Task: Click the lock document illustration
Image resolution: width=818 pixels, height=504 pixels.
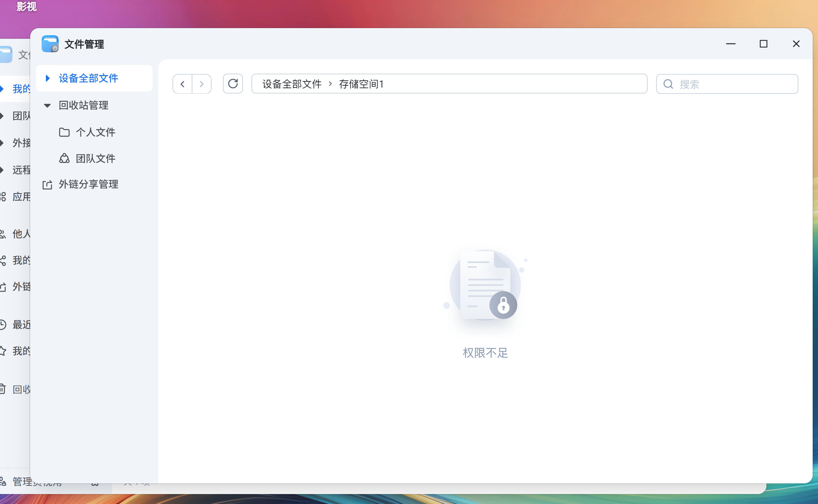Action: [x=485, y=285]
